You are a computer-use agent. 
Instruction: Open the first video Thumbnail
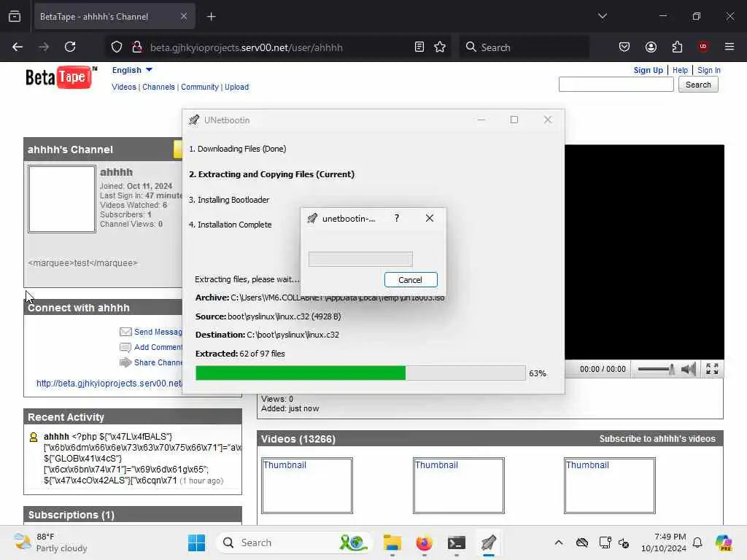(307, 485)
